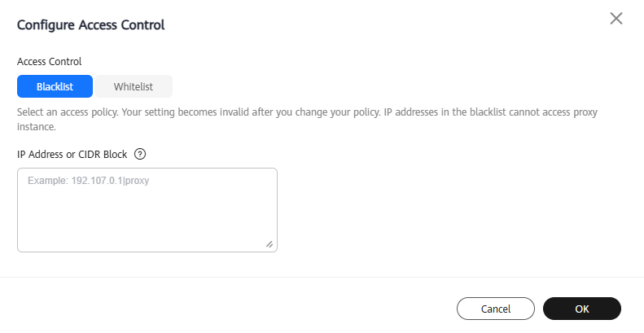Open help for IP Address or CIDR Block
Viewport: 644px width, 333px height.
pos(140,155)
